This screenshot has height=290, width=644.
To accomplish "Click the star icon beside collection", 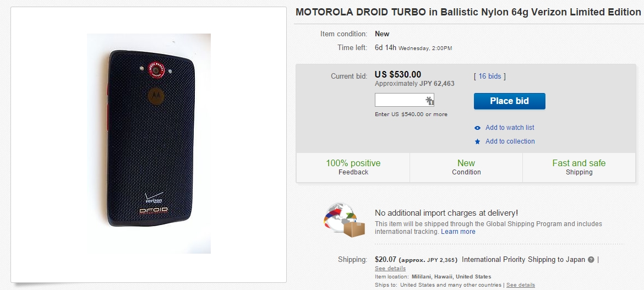I will [x=477, y=141].
